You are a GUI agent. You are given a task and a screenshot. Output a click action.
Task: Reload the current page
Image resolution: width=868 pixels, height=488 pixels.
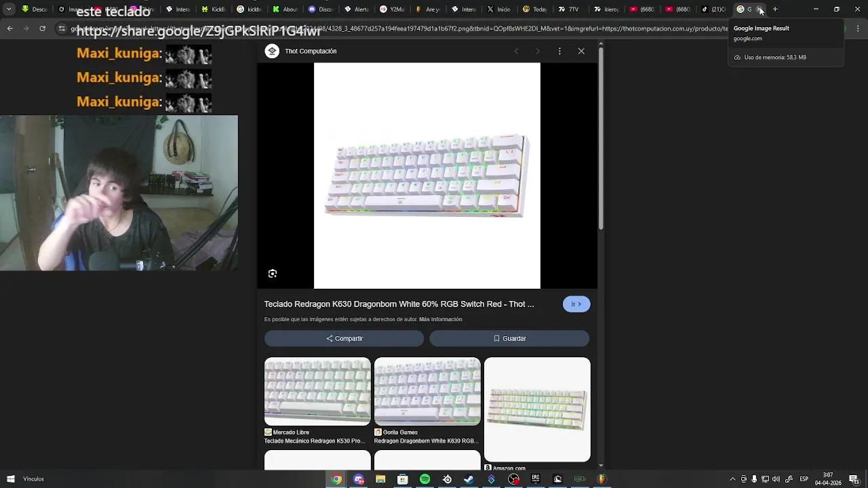42,28
